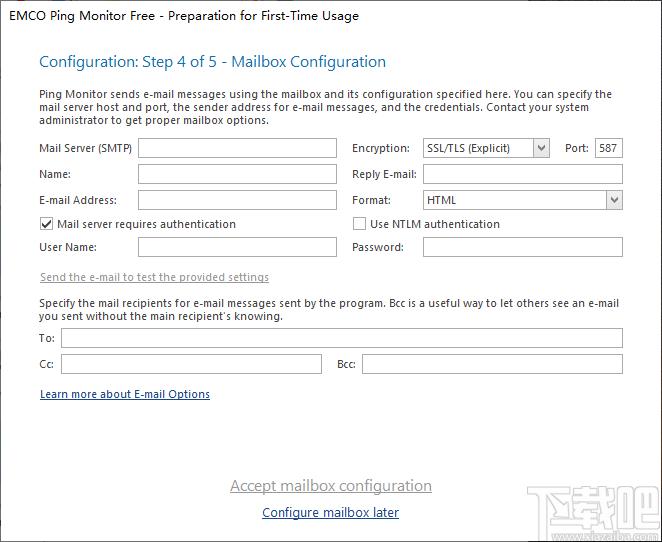Click Accept mailbox configuration link
This screenshot has width=662, height=542.
(x=331, y=486)
